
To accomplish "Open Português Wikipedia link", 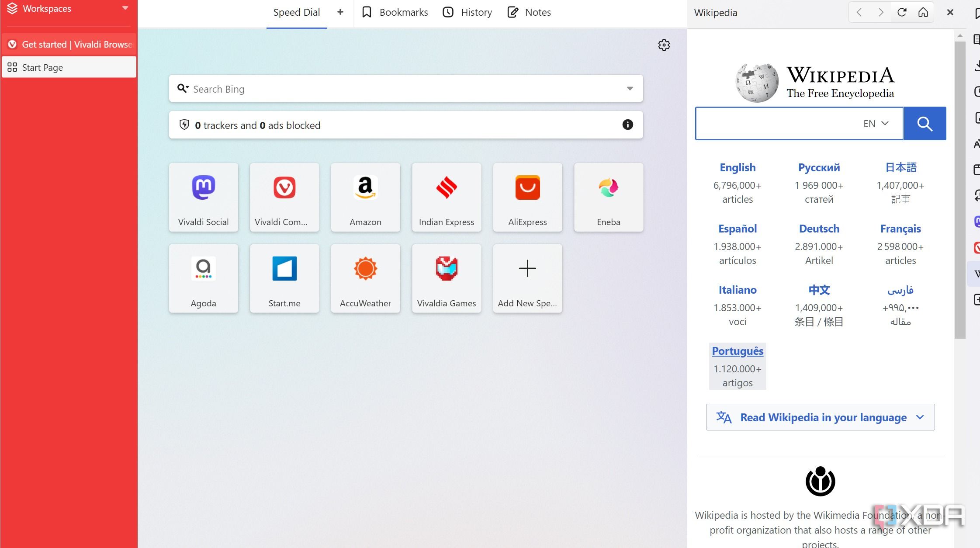I will tap(738, 351).
